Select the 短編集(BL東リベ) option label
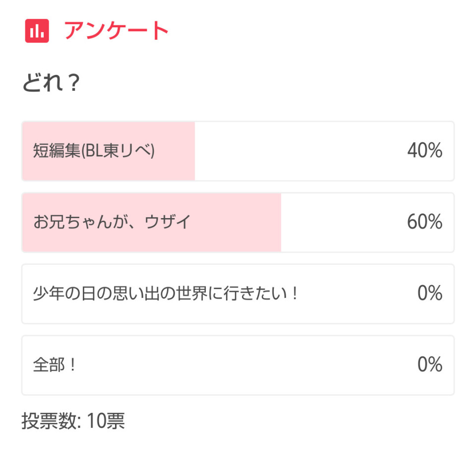Viewport: 476px width, 460px height. coord(94,151)
